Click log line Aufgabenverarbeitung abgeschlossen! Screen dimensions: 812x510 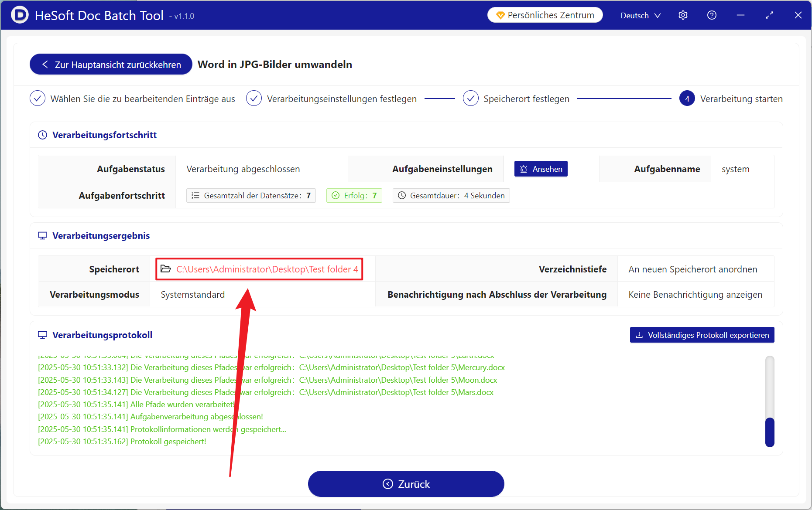(151, 417)
